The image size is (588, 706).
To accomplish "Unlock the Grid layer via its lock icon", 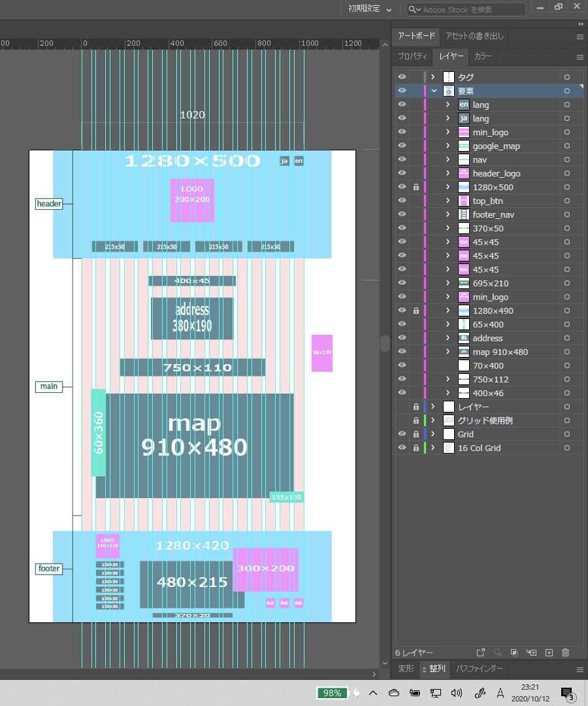I will pos(416,435).
